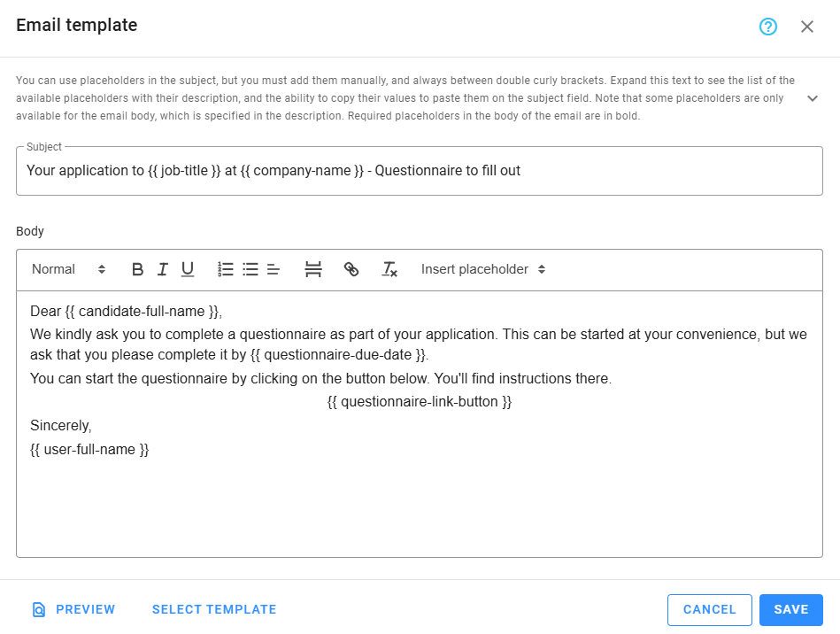Change text alignment

pyautogui.click(x=273, y=269)
